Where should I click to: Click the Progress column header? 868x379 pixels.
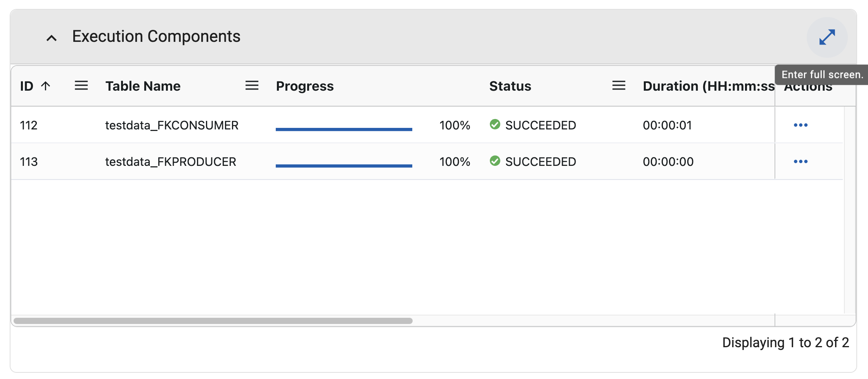(304, 86)
